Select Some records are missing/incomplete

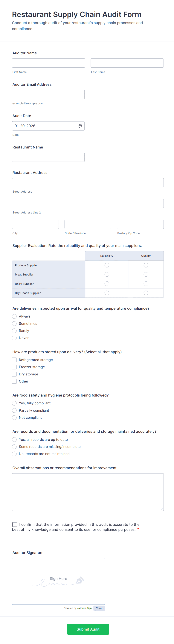click(14, 447)
